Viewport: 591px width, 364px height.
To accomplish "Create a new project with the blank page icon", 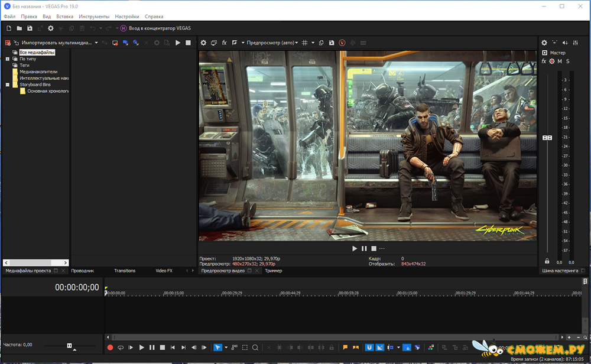I will point(9,28).
